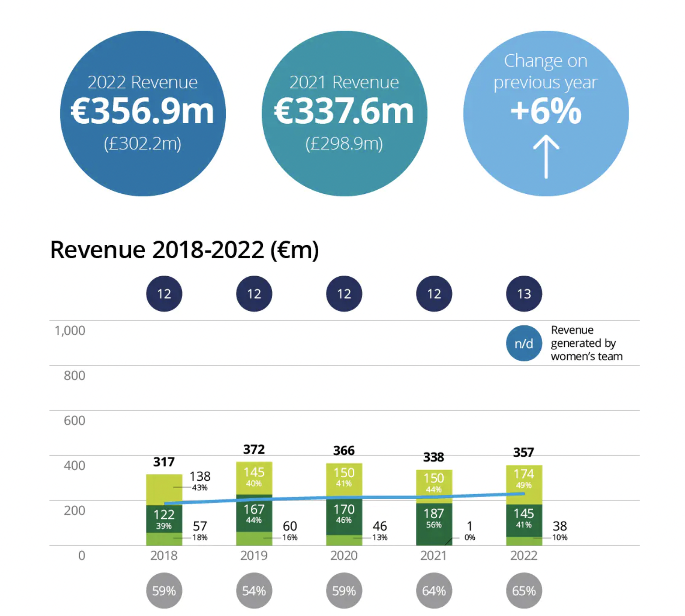Click the 2020 dark green segment 170
685x616 pixels.
tap(344, 516)
